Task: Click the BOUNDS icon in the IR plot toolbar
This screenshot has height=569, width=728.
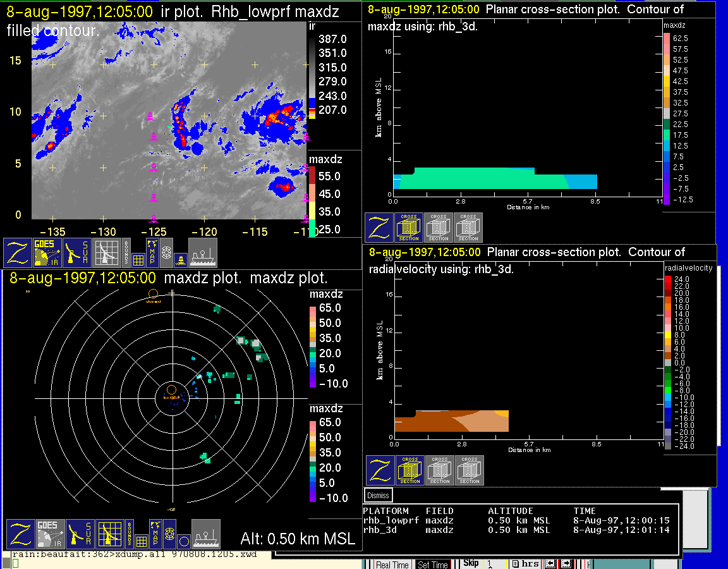Action: 126,252
